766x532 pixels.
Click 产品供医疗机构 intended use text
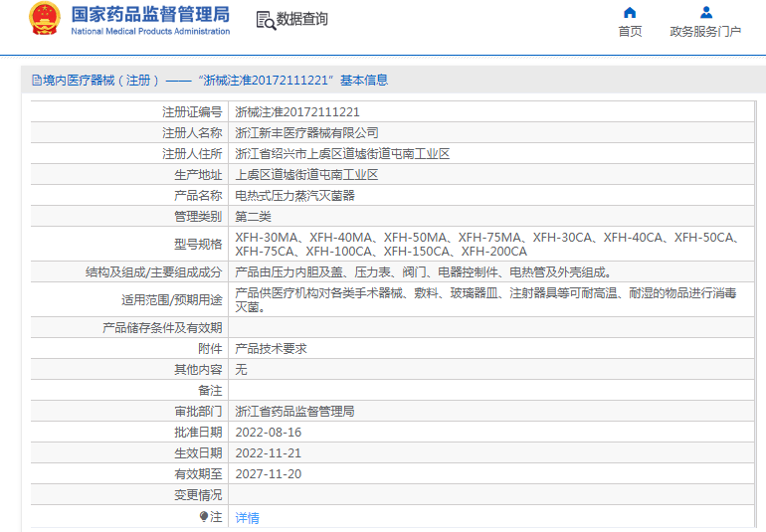485,300
